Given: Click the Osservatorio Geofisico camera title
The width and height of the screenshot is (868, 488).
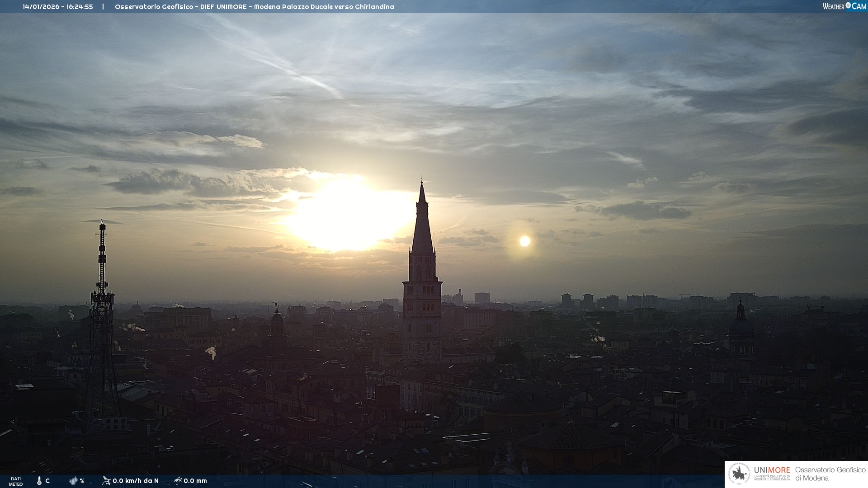Looking at the screenshot, I should point(254,7).
